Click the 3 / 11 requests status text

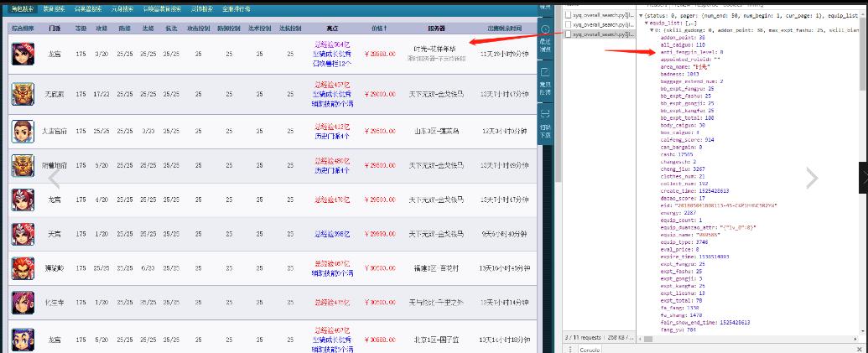tap(583, 336)
